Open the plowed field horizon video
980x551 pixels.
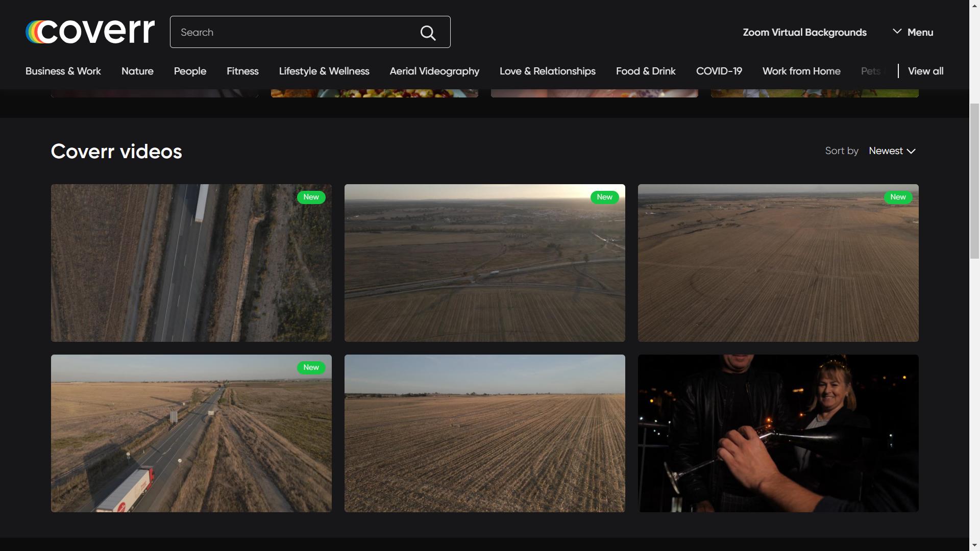click(x=484, y=433)
